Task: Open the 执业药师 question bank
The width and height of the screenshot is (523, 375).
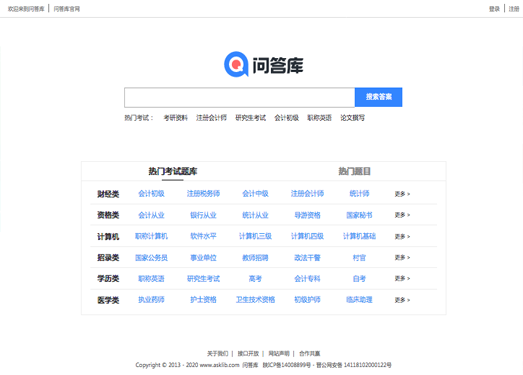Action: pos(151,300)
